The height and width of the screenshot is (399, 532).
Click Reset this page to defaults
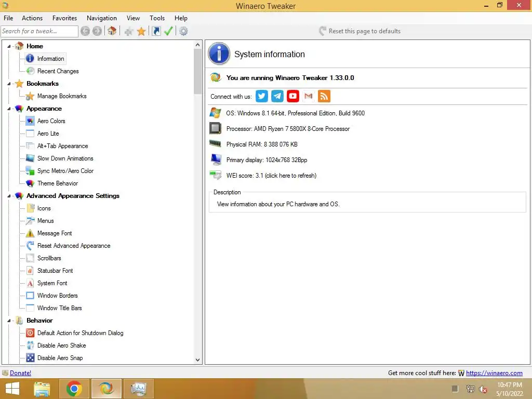(360, 31)
